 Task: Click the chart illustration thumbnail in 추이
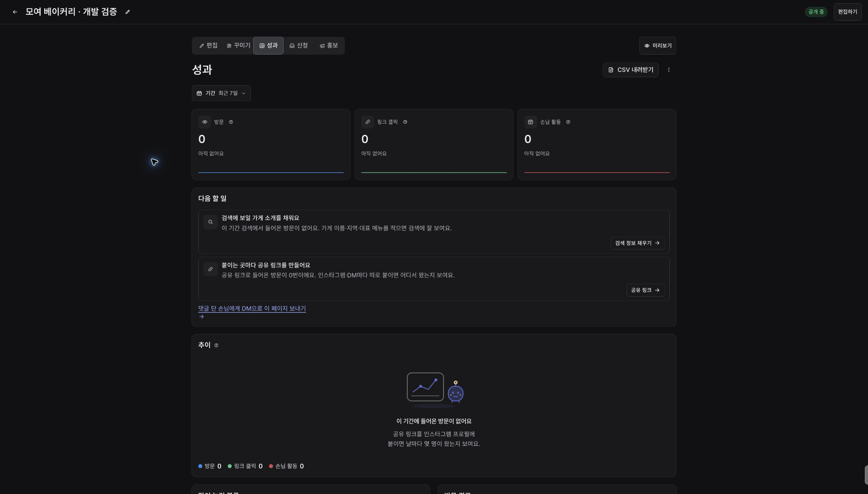[435, 390]
